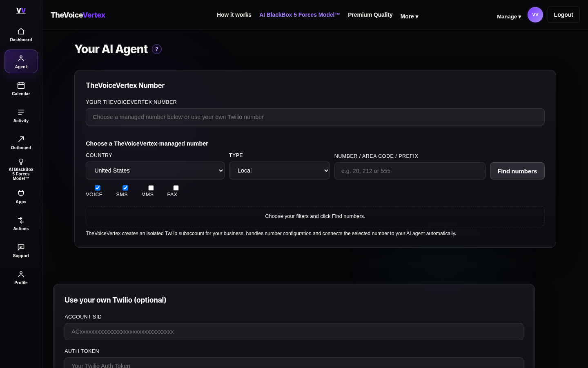Click the TheVoiceVertex brand link
The image size is (588, 368).
(x=78, y=15)
